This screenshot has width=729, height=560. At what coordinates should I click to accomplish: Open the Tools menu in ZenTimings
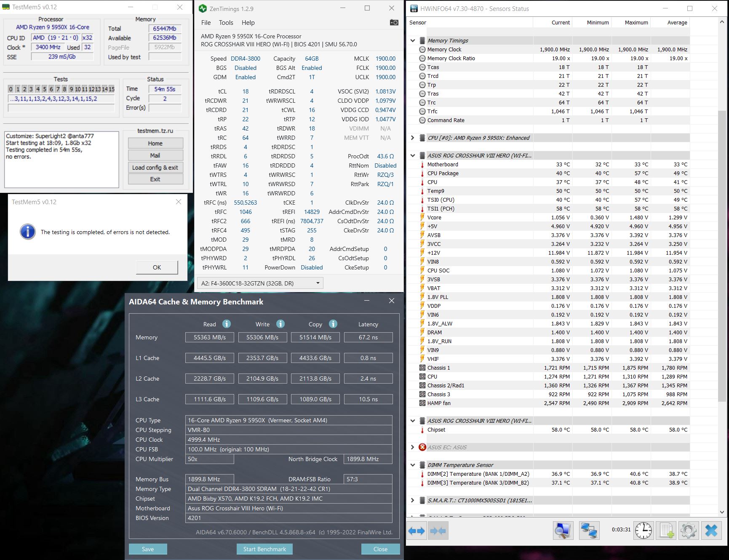coord(226,23)
